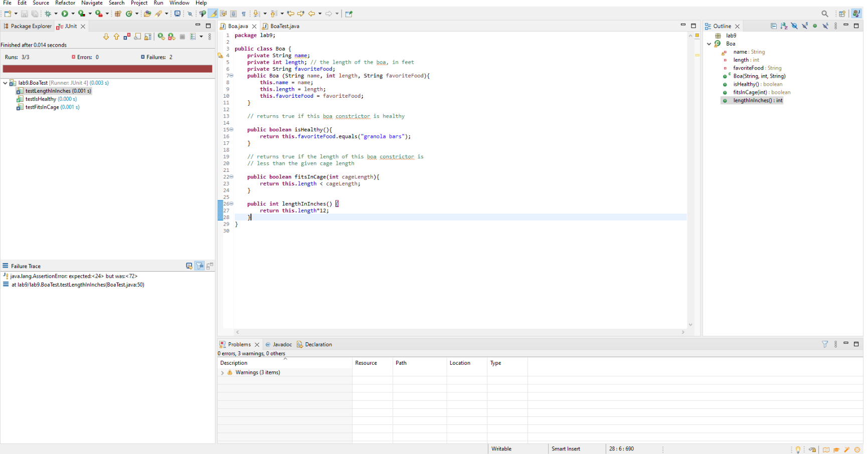Collapse lab9.BoaTest tree node
This screenshot has height=454, width=868.
5,83
